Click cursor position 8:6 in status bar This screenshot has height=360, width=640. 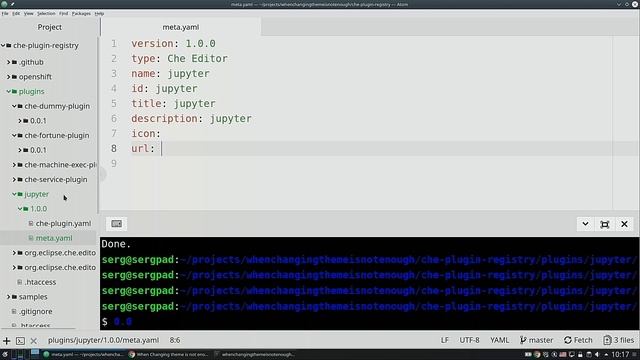point(175,340)
